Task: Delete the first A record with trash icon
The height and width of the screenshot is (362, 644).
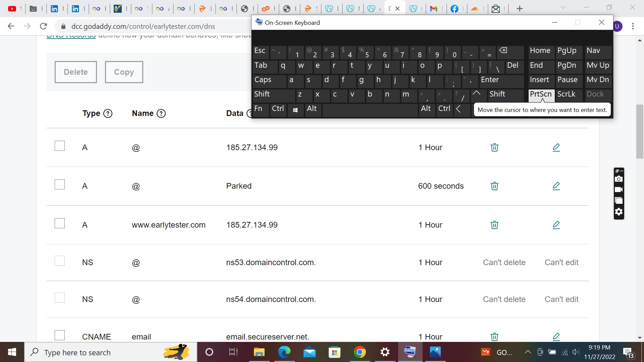Action: click(494, 147)
